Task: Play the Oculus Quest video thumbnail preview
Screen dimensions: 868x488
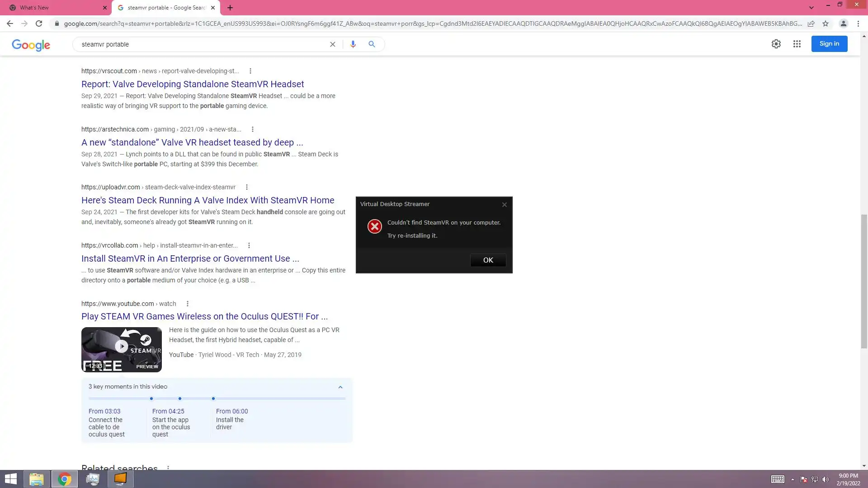Action: tap(121, 347)
